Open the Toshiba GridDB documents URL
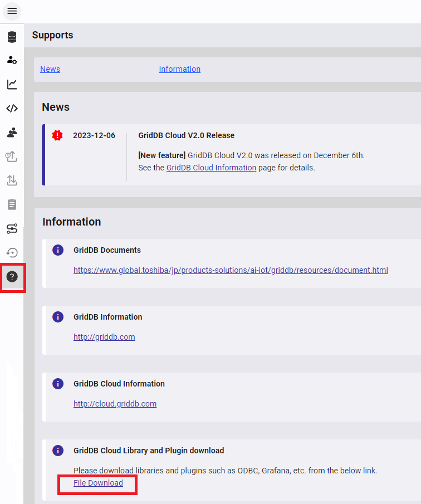Image resolution: width=421 pixels, height=504 pixels. point(231,270)
